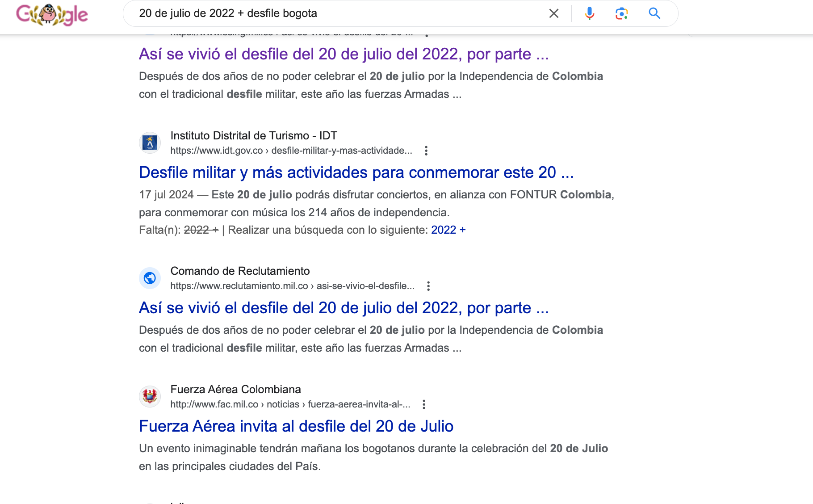Open Google Lens image search

(x=621, y=13)
